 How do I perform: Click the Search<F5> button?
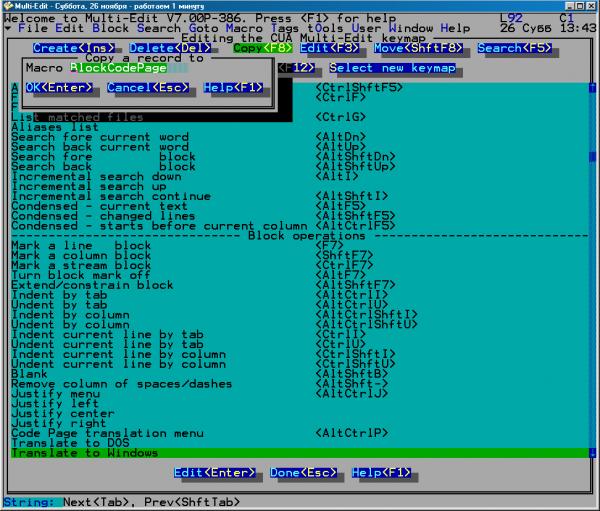pos(513,47)
